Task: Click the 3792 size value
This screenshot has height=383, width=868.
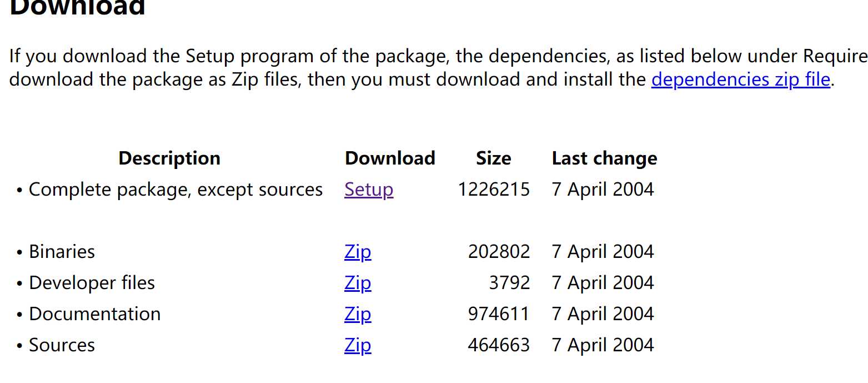Action: [x=509, y=283]
